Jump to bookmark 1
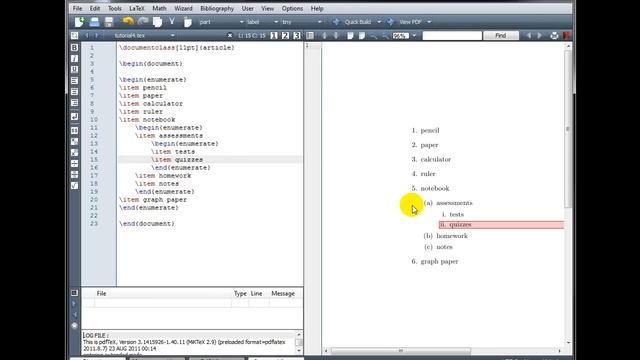 pos(274,36)
